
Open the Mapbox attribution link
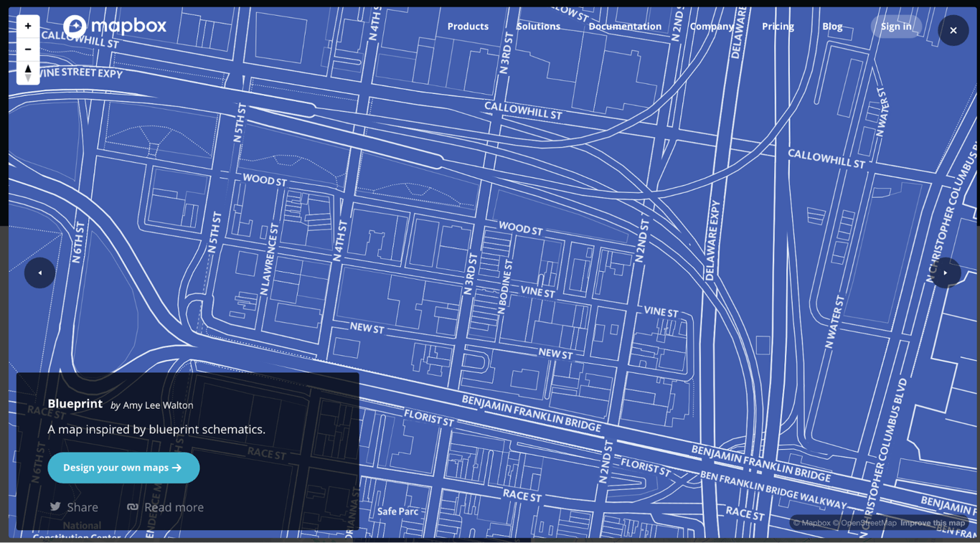[811, 523]
